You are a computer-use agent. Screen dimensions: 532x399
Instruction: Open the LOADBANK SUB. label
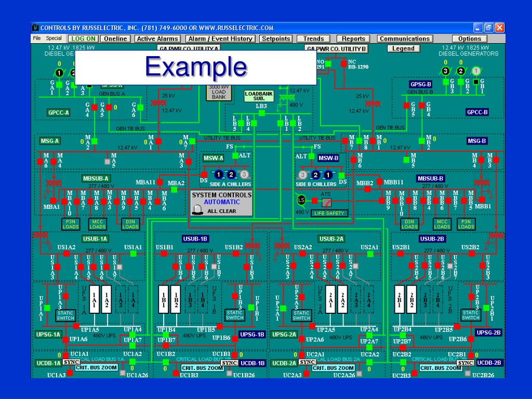click(x=259, y=96)
